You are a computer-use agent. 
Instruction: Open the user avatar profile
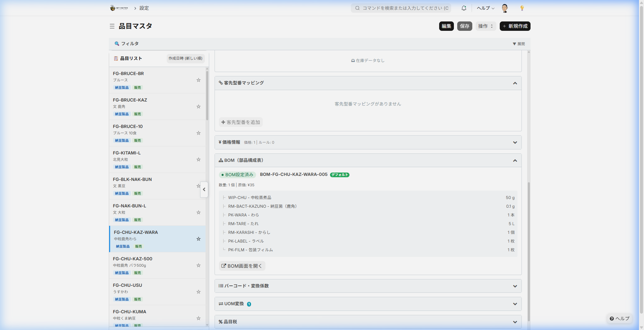coord(505,8)
